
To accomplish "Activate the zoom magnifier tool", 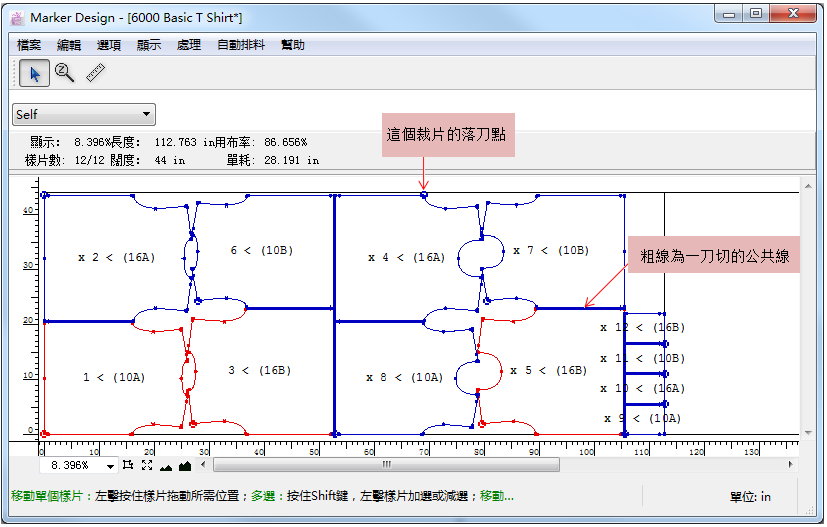I will tap(65, 73).
